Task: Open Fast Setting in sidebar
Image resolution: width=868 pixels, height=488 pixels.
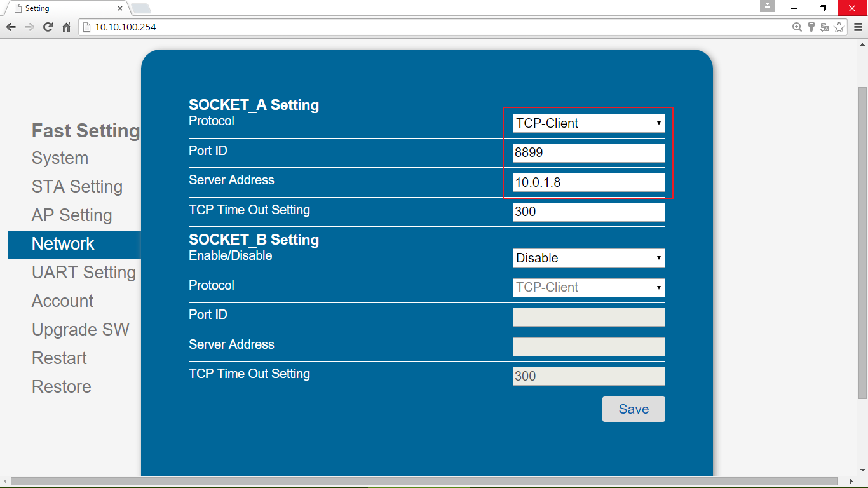Action: (86, 131)
